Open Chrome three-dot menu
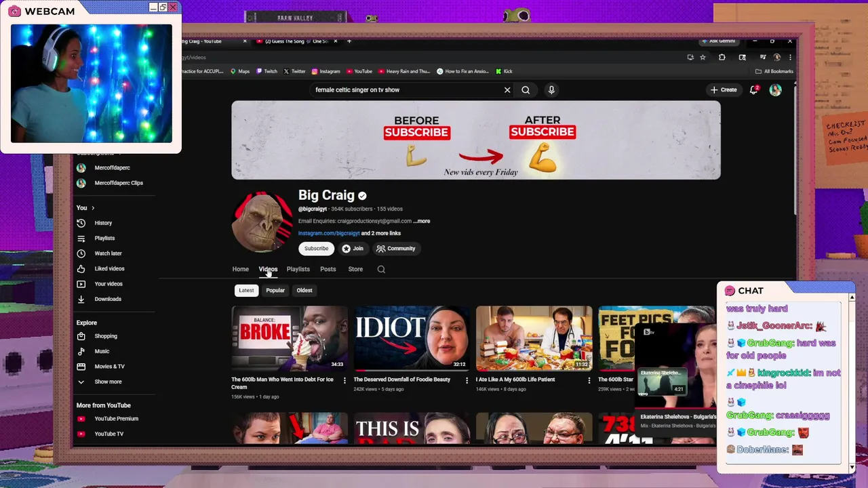Screen dimensions: 868x488 (790, 57)
